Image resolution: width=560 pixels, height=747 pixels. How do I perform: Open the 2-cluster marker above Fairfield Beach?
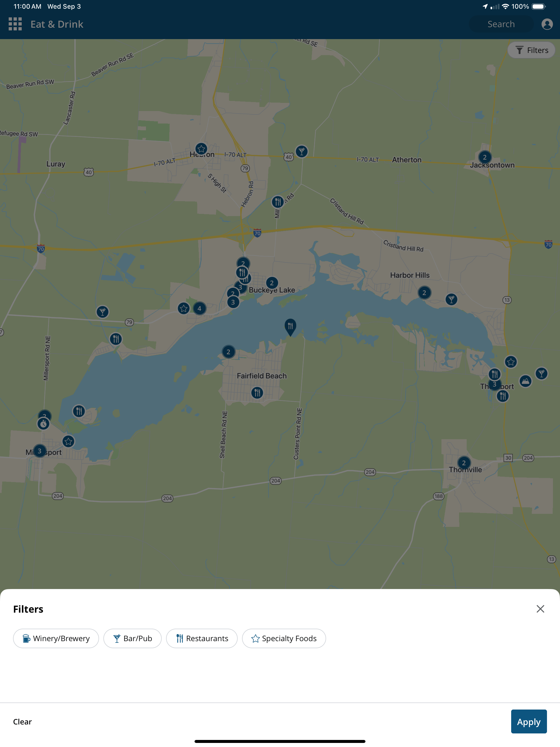click(228, 352)
